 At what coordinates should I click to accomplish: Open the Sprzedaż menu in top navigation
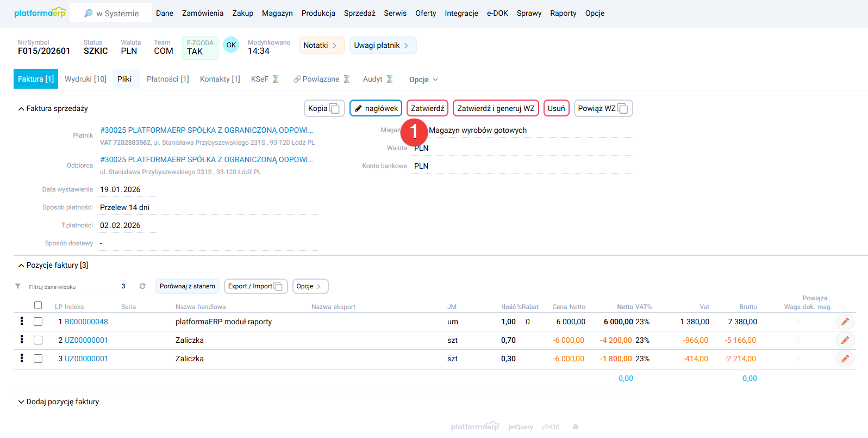click(359, 13)
